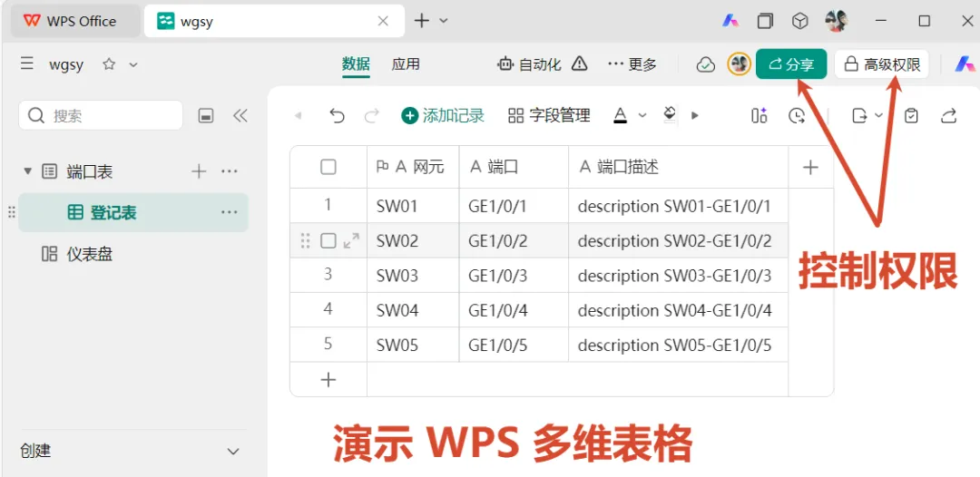The width and height of the screenshot is (980, 477).
Task: Click the clipboard checklist icon
Action: click(x=912, y=115)
